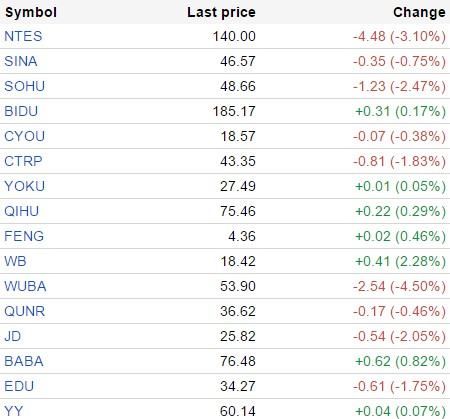Viewport: 450px width, 419px height.
Task: Open the BIDU stock quote link
Action: click(x=21, y=111)
